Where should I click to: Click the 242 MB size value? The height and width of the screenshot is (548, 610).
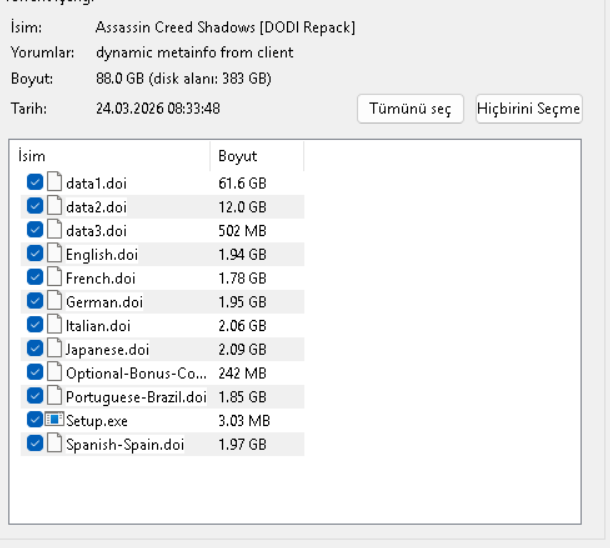pos(242,373)
